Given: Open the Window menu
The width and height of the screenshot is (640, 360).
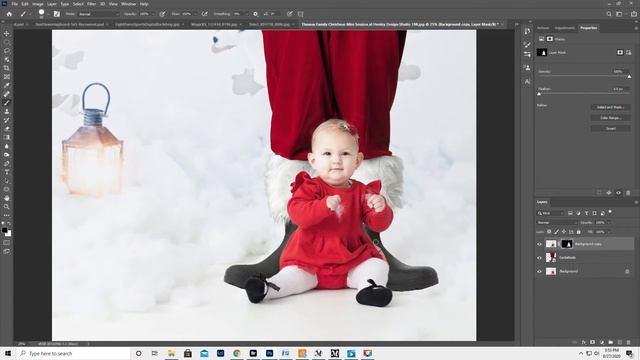Looking at the screenshot, I should [x=128, y=4].
